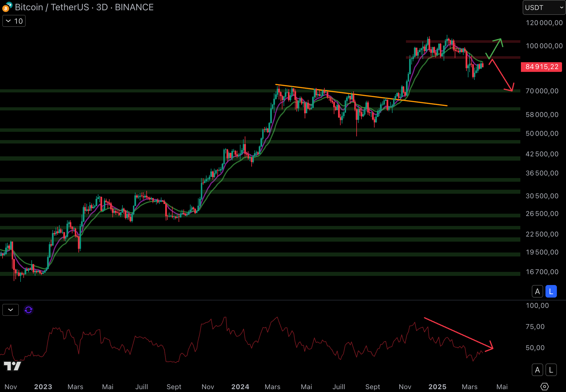Collapse the indicator pane legend chevron
This screenshot has width=566, height=392.
(x=11, y=310)
